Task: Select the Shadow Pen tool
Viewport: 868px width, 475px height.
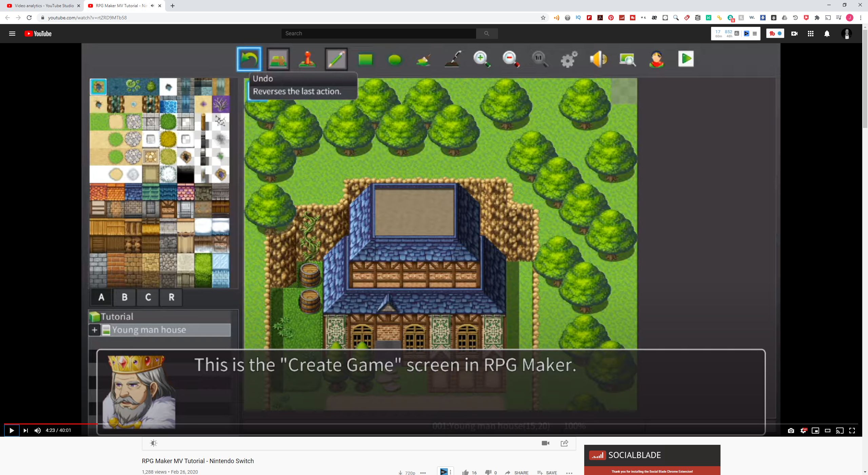Action: coord(453,59)
